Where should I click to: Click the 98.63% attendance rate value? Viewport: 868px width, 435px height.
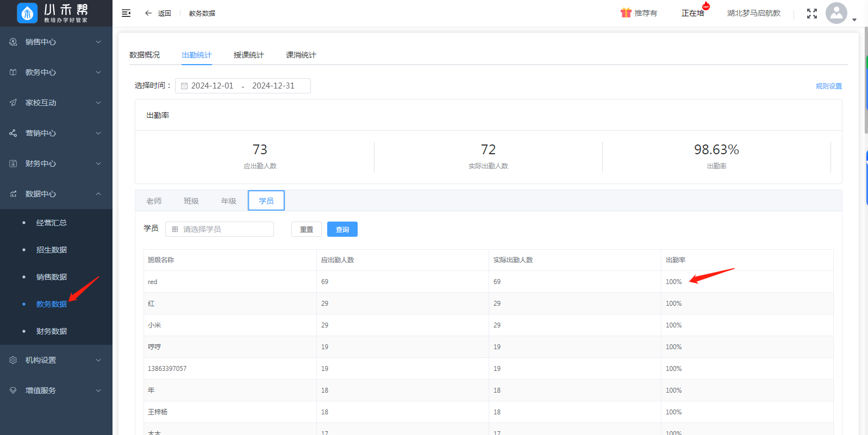(x=716, y=149)
